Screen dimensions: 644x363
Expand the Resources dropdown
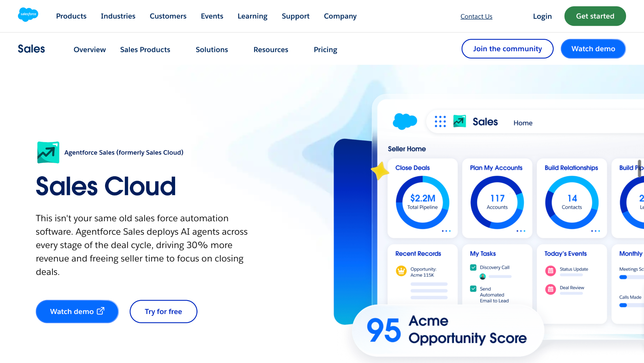tap(271, 50)
